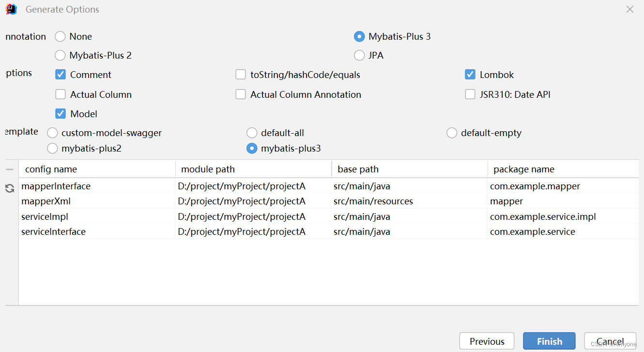Enable the Actual Column checkbox
Viewport: 644px width, 352px height.
coord(61,94)
